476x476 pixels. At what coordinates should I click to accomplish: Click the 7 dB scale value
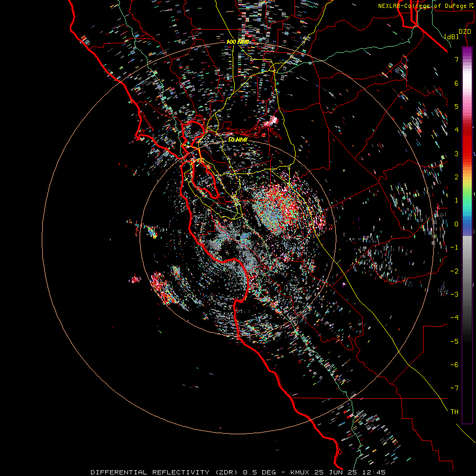click(x=456, y=59)
